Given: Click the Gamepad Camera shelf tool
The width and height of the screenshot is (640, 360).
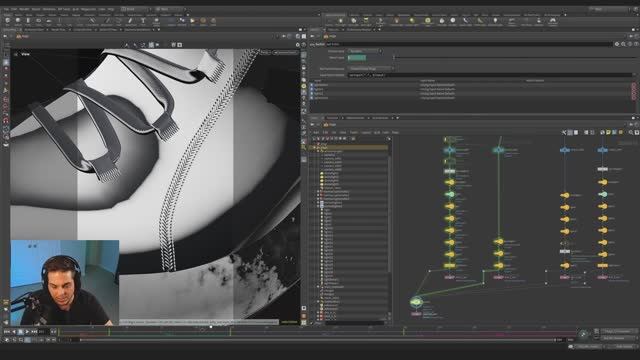Looking at the screenshot, I should coord(553,21).
